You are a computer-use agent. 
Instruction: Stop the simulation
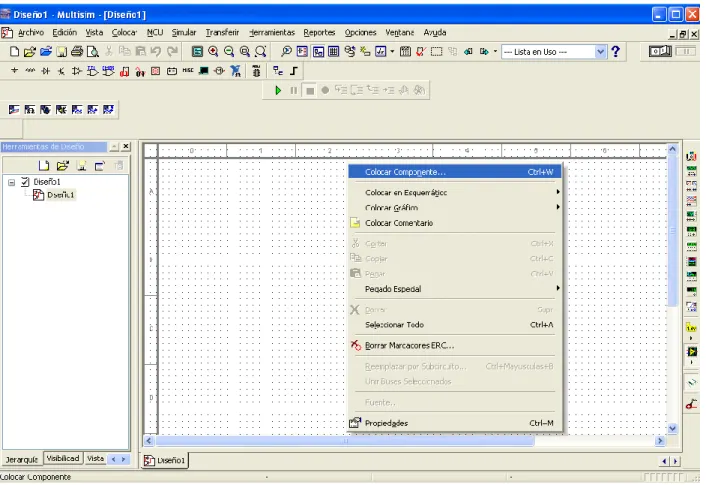tap(310, 91)
